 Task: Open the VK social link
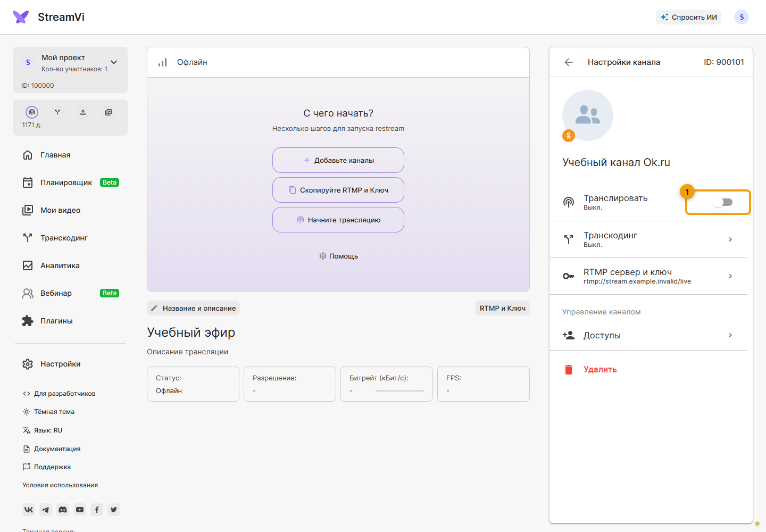(x=29, y=510)
